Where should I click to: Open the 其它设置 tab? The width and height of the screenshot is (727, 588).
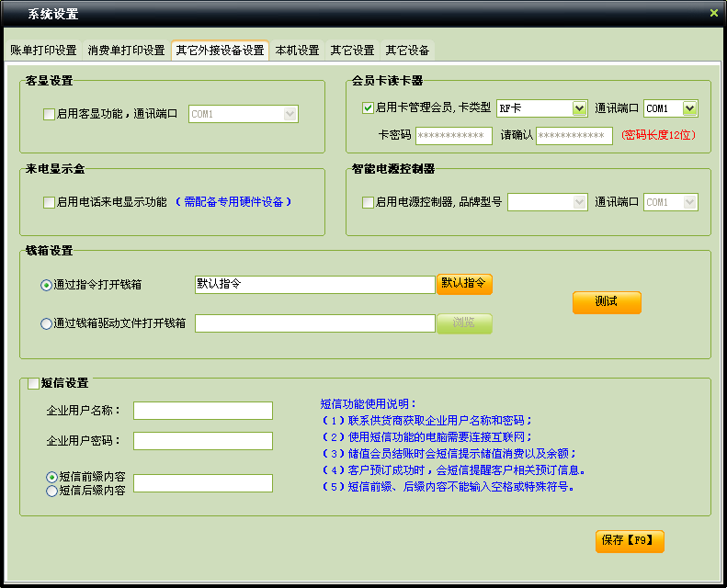click(352, 50)
